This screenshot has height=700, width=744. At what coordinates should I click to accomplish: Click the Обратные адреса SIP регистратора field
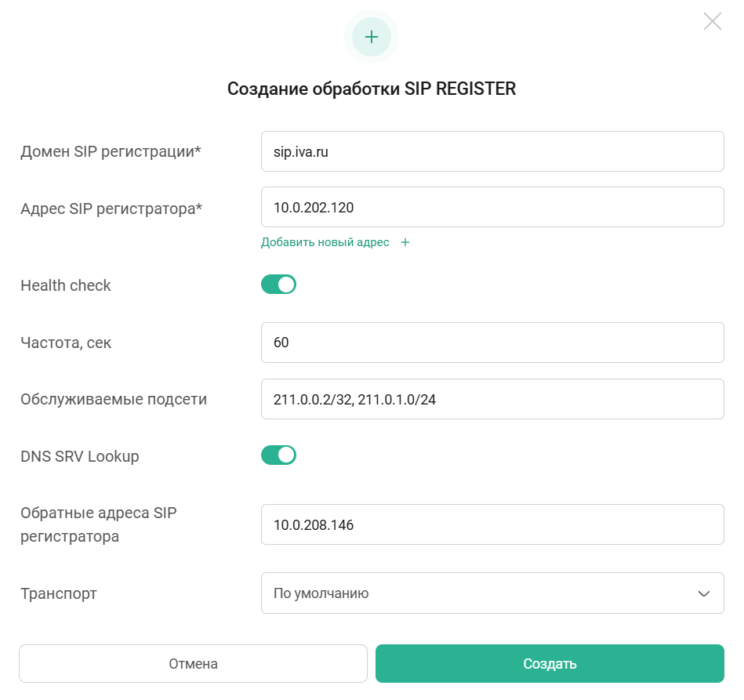(x=492, y=524)
